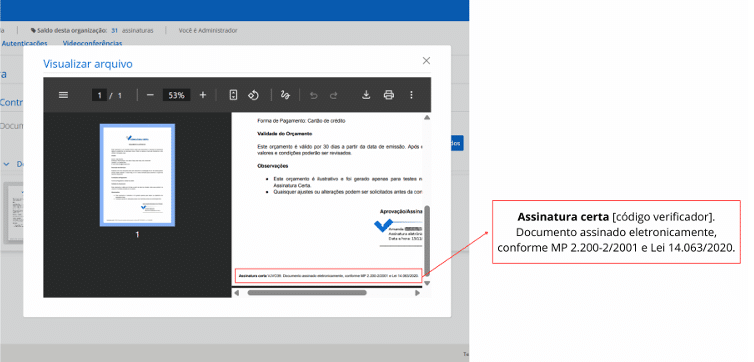This screenshot has width=754, height=362.
Task: Select the page 1 thumbnail
Action: pos(138,175)
